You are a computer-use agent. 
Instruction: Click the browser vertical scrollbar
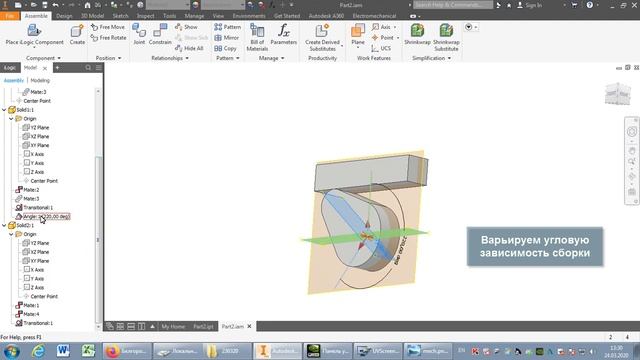[x=98, y=240]
